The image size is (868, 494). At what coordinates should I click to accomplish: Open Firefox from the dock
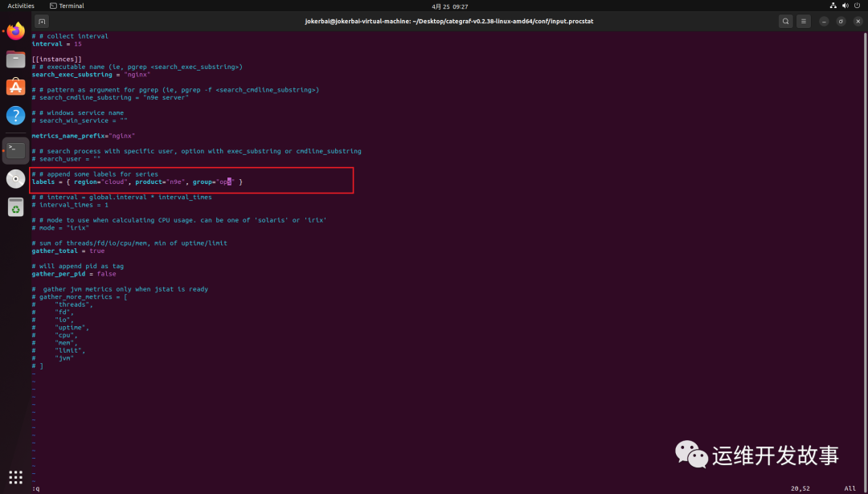15,32
